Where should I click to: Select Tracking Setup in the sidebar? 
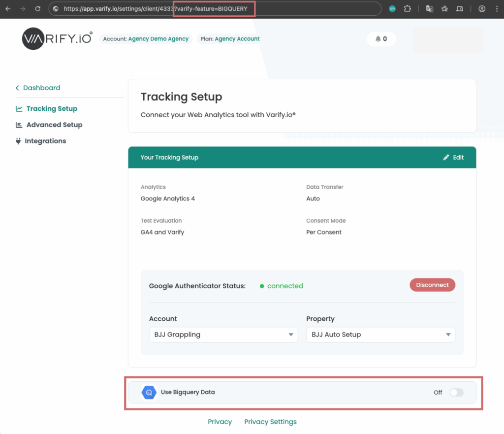click(52, 109)
